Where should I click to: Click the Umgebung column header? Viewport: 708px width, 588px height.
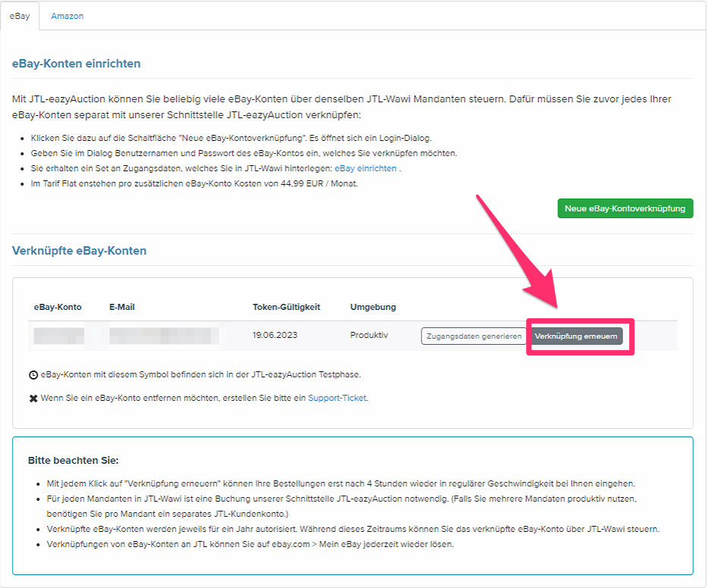point(373,307)
